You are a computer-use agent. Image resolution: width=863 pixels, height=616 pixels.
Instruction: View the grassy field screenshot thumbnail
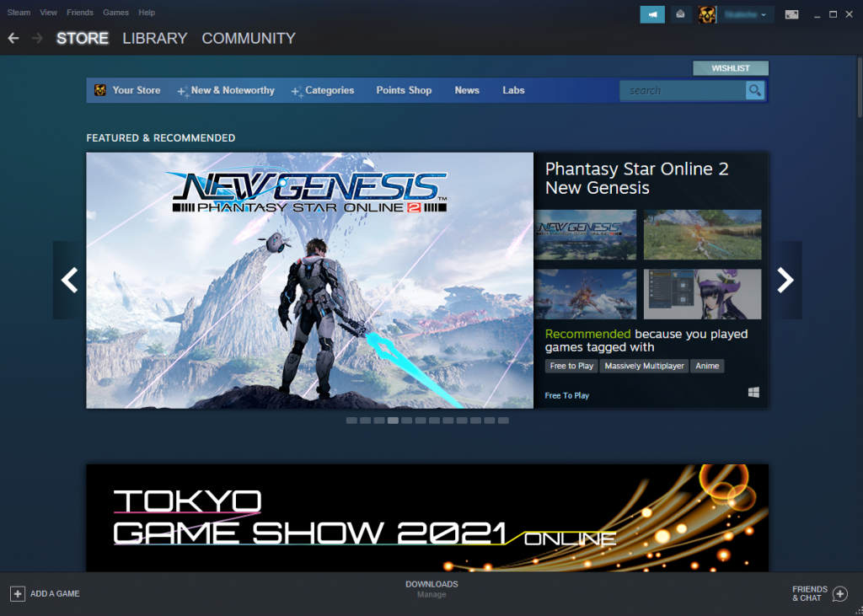pos(702,234)
